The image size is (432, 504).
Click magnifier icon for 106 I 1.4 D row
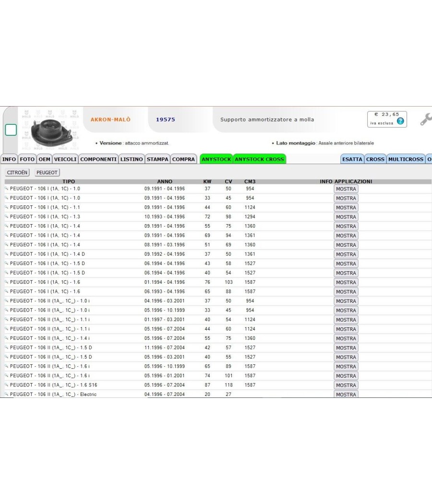pyautogui.click(x=6, y=253)
